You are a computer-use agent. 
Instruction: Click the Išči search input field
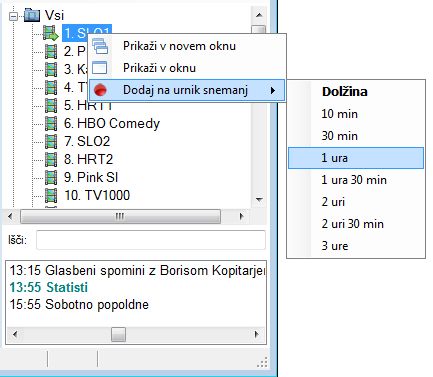point(151,240)
